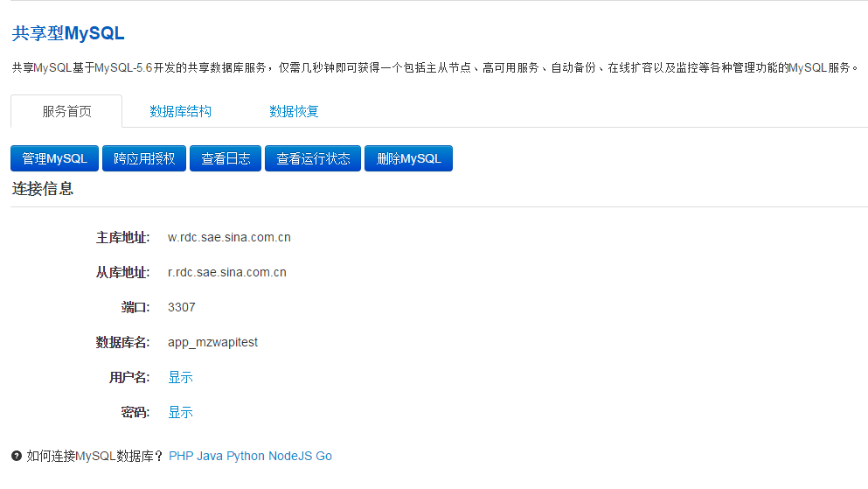Viewport: 868px width, 489px height.
Task: Click the 密码 label
Action: coord(135,413)
